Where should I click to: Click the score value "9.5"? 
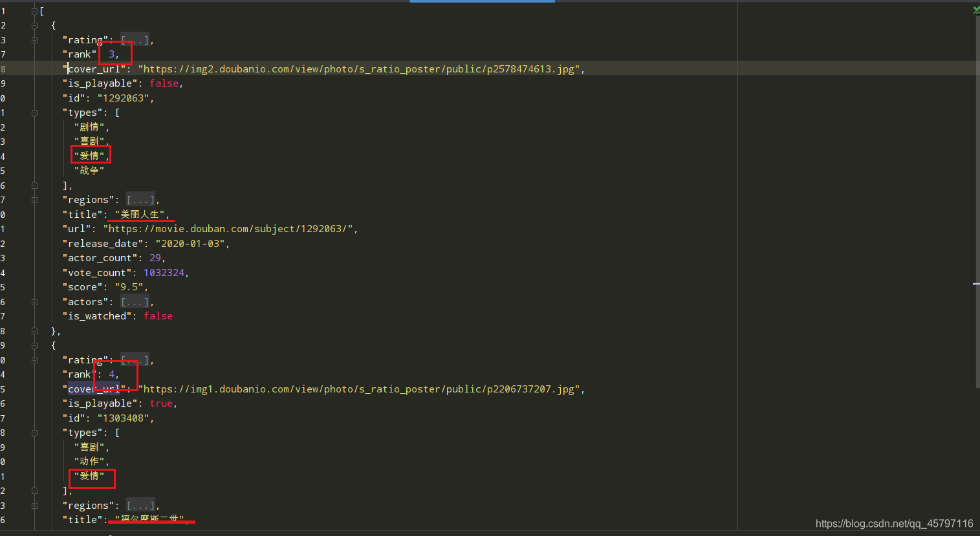coord(129,287)
